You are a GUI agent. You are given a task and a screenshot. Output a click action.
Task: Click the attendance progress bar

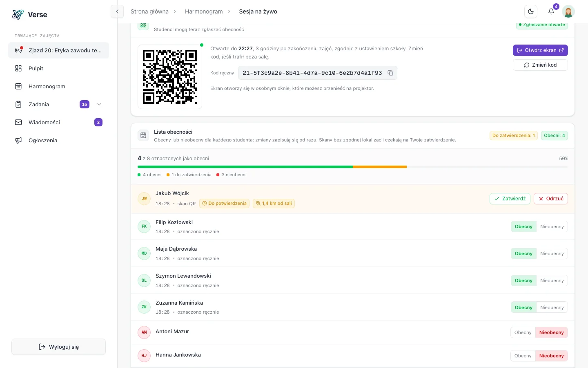(x=353, y=167)
